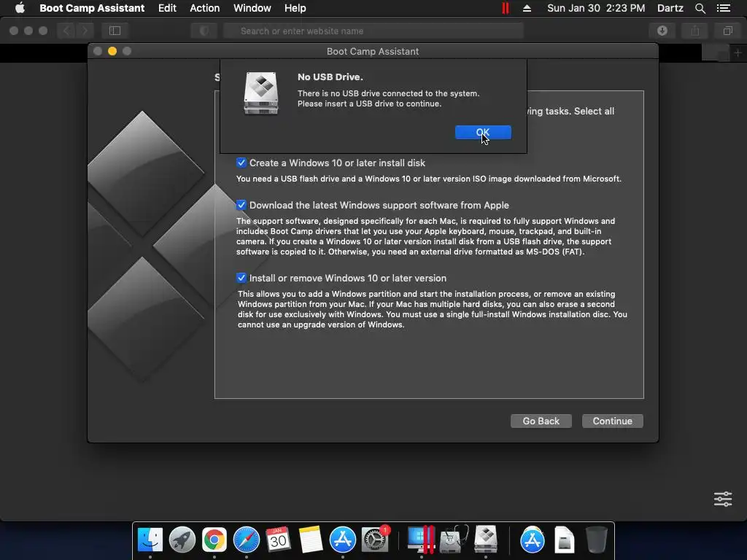Viewport: 747px width, 560px height.
Task: Open the Edit menu
Action: 167,8
